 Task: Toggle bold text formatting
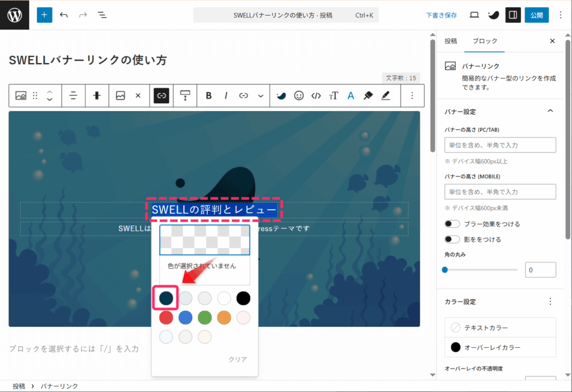coord(208,95)
